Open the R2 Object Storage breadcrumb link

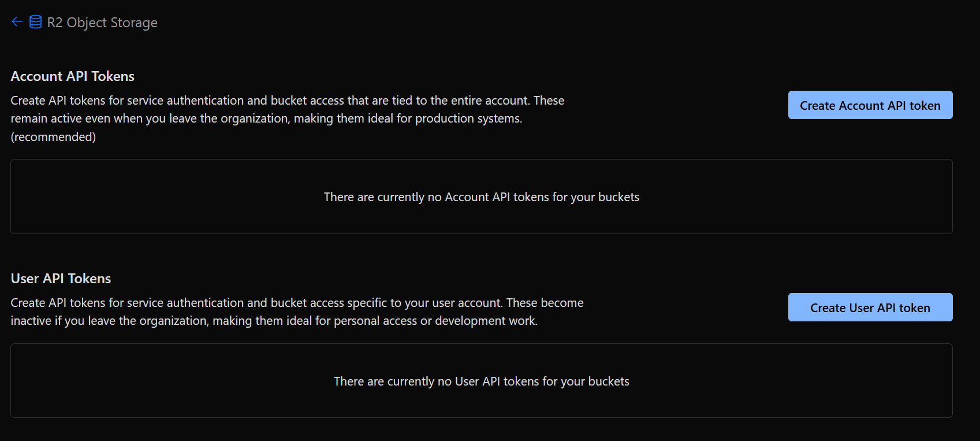tap(102, 23)
